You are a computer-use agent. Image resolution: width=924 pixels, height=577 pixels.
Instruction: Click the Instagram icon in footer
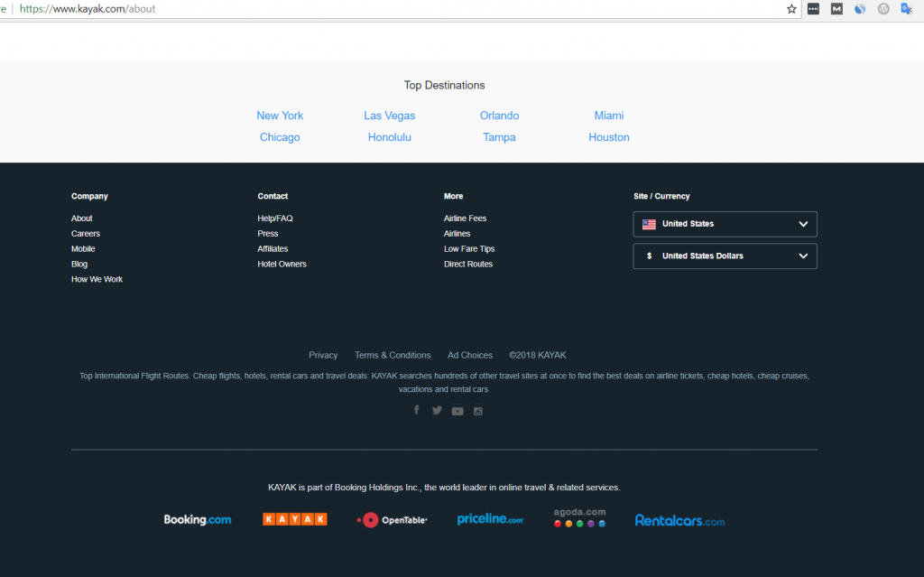478,411
